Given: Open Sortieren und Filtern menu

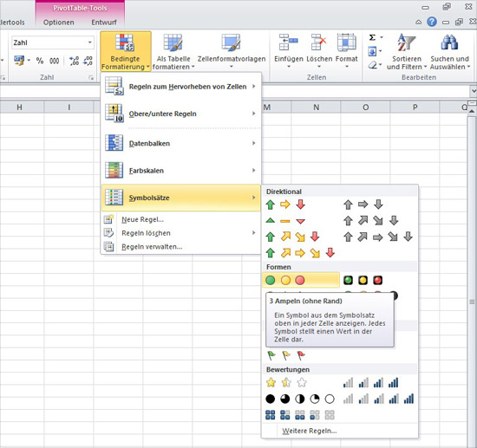Looking at the screenshot, I should [x=407, y=51].
